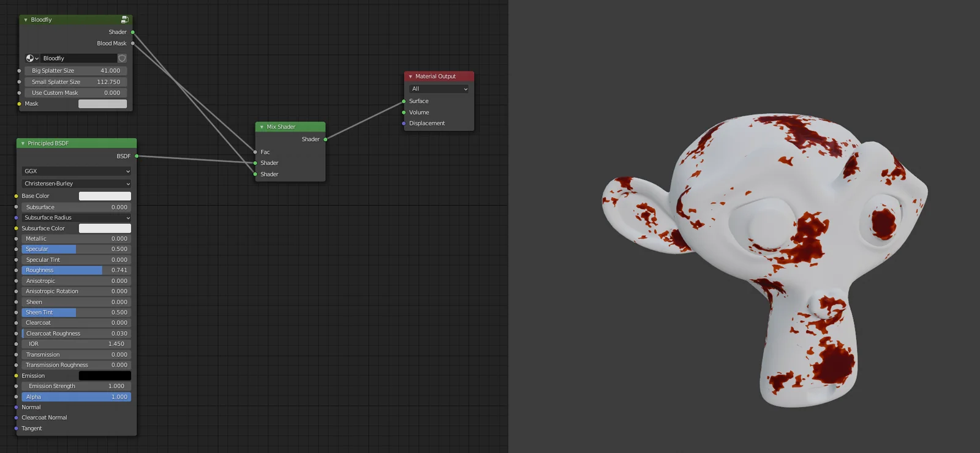Click the Big Splatter Size value field
Viewport: 980px width, 453px height.
click(x=76, y=70)
